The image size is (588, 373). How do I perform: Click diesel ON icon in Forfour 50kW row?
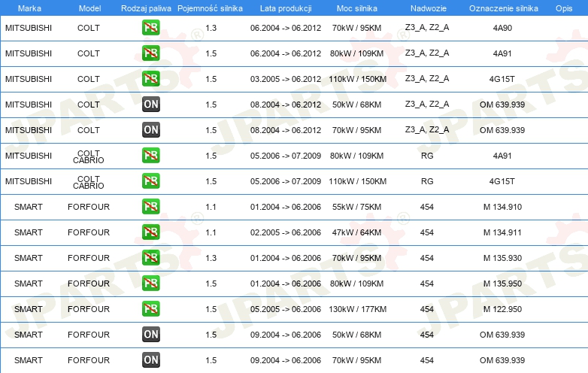click(150, 335)
